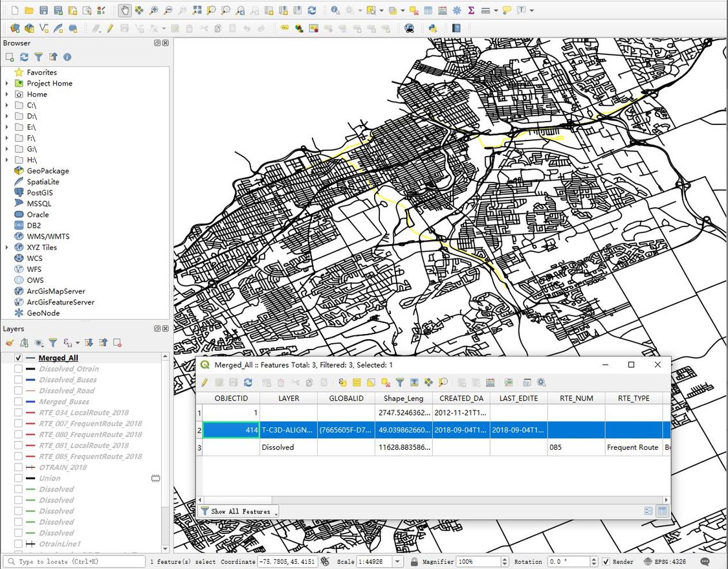
Task: Click the Python Console icon
Action: pyautogui.click(x=433, y=28)
